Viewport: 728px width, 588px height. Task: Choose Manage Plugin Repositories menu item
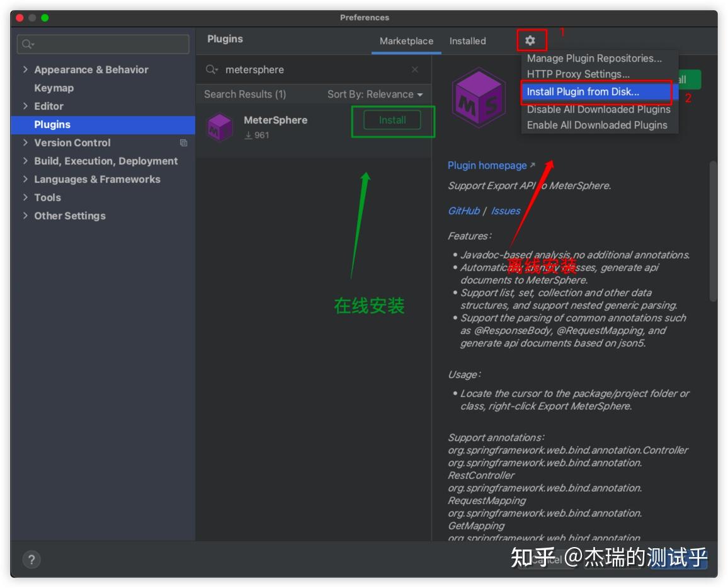tap(594, 59)
